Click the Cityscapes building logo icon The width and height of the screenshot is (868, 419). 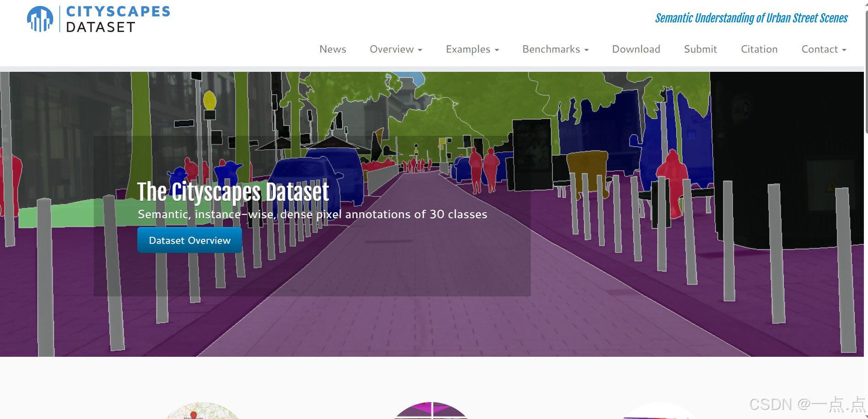40,19
